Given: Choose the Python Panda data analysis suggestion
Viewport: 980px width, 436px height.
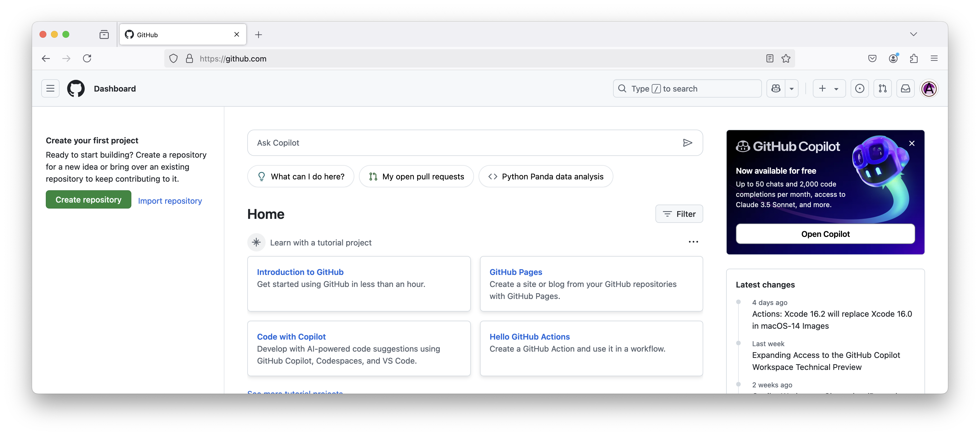Looking at the screenshot, I should [x=546, y=177].
